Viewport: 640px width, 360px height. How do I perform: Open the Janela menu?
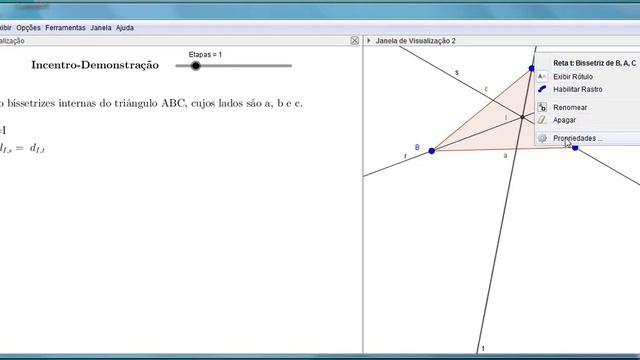tap(101, 28)
